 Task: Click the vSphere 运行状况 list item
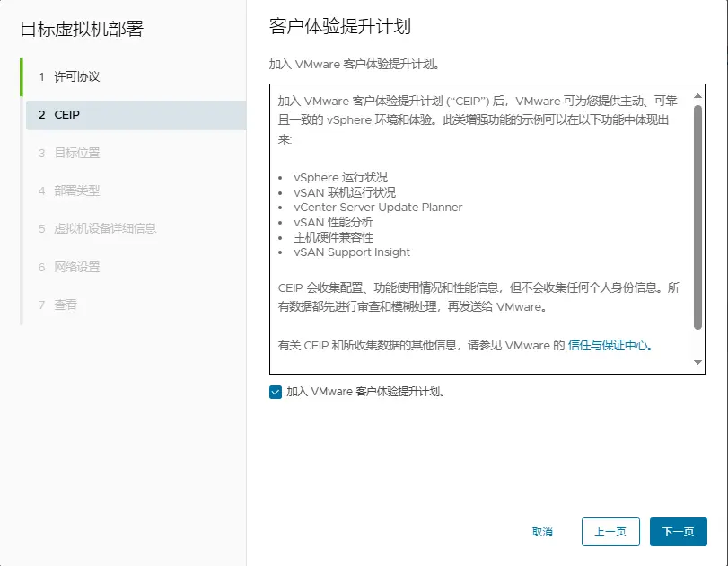(333, 177)
